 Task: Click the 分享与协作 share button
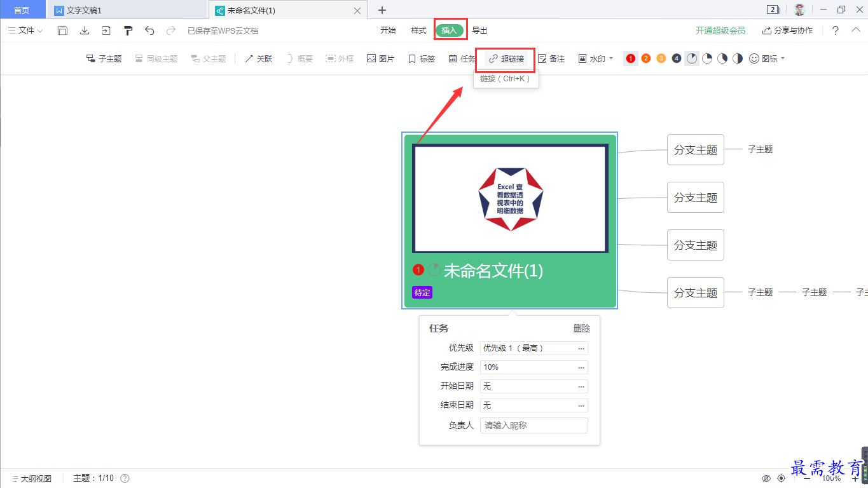tap(787, 30)
